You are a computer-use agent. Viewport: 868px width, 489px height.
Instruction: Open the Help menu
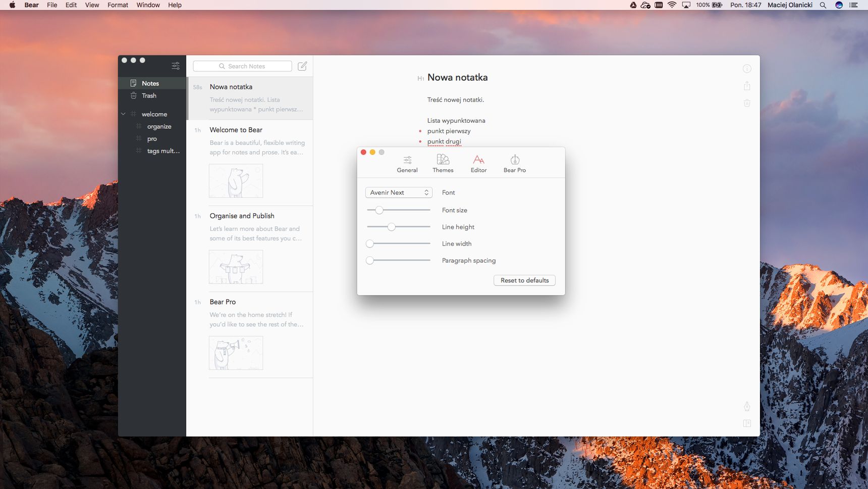pos(175,5)
